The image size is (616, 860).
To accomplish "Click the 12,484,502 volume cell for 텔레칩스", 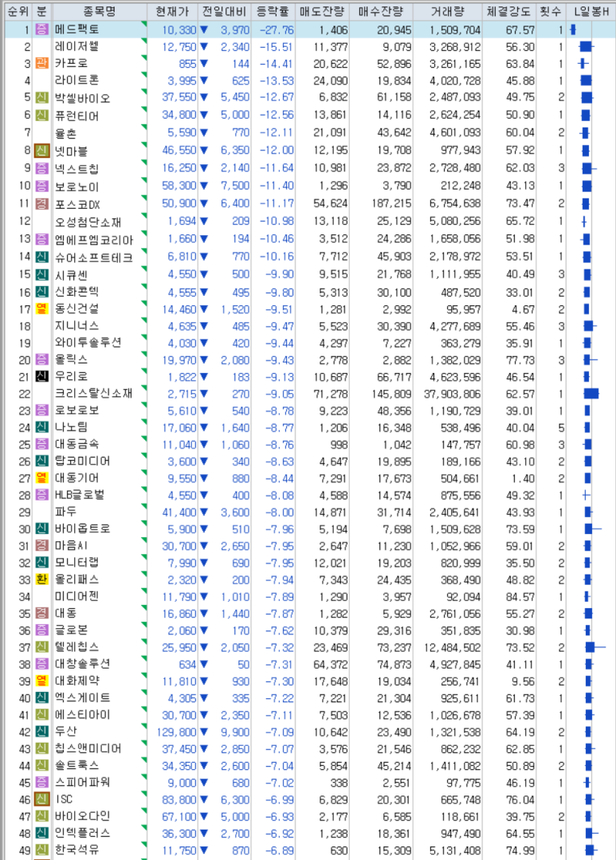I will point(453,648).
